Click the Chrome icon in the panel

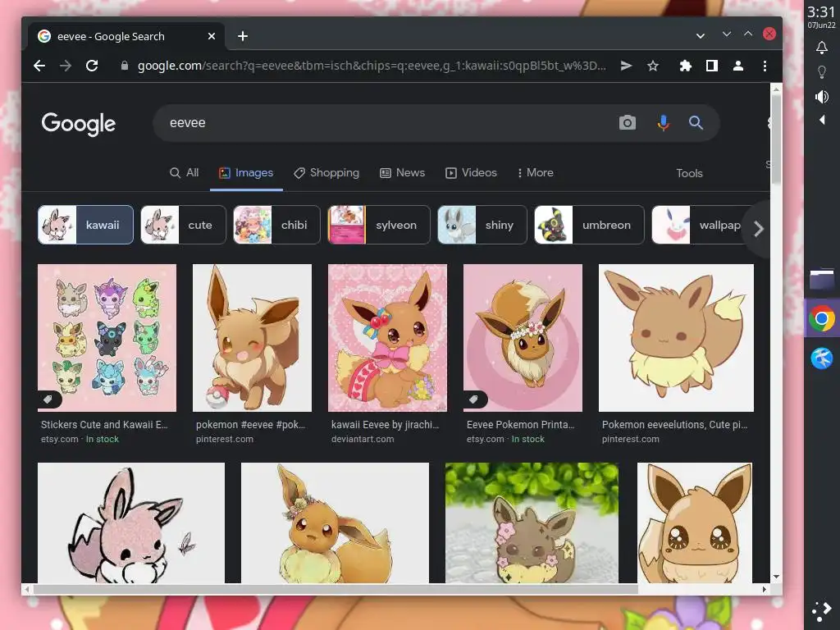pyautogui.click(x=822, y=319)
